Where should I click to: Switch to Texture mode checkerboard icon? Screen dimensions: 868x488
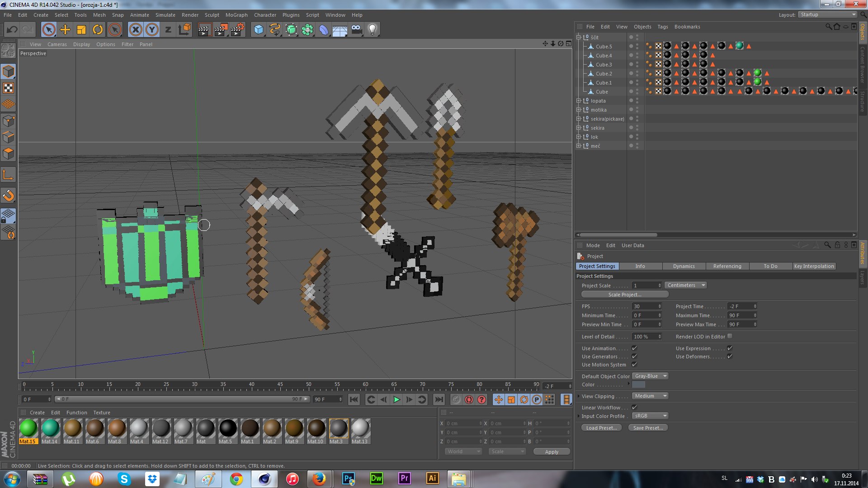coord(9,88)
